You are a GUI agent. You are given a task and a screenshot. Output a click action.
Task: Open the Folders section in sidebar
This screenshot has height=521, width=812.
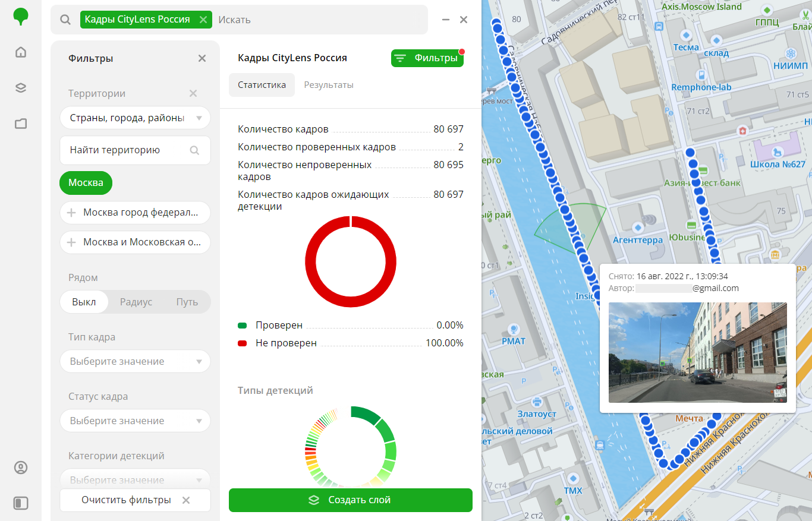[x=21, y=124]
